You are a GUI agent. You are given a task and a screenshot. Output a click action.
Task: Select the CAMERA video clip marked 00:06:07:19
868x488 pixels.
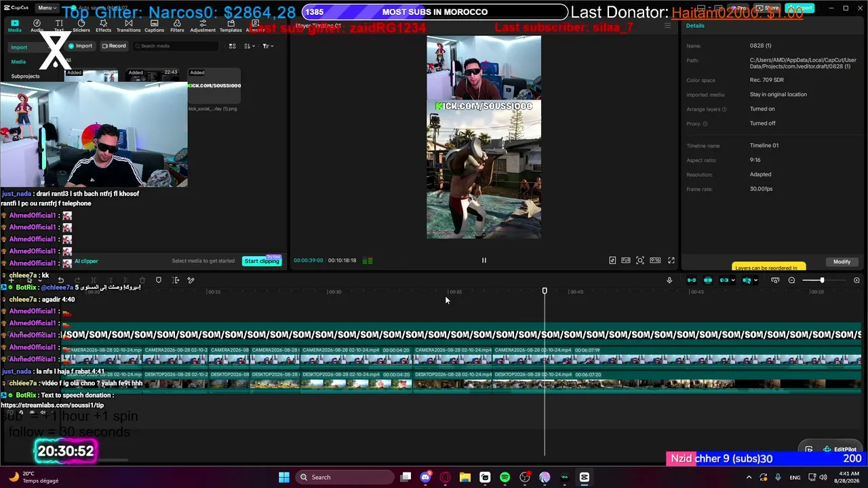tap(677, 358)
